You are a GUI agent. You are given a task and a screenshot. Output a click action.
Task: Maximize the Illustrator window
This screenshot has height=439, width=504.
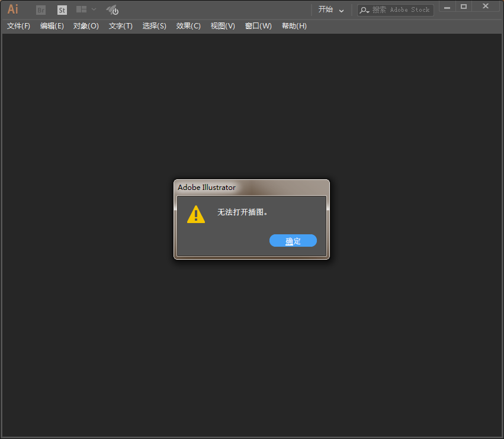pos(464,7)
